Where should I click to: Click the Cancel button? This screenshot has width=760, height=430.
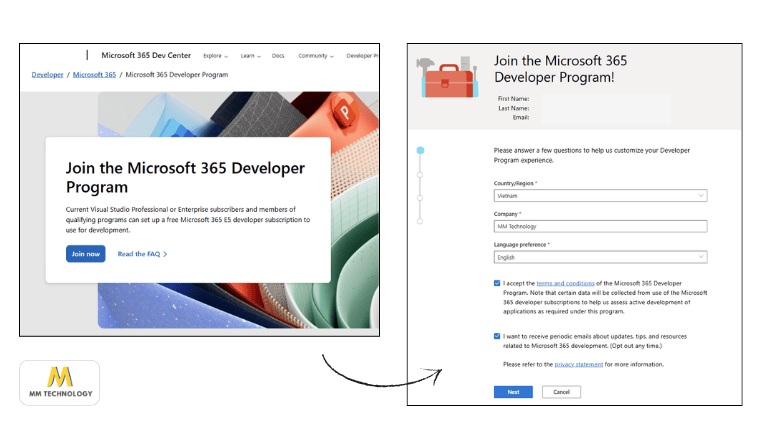tap(561, 392)
